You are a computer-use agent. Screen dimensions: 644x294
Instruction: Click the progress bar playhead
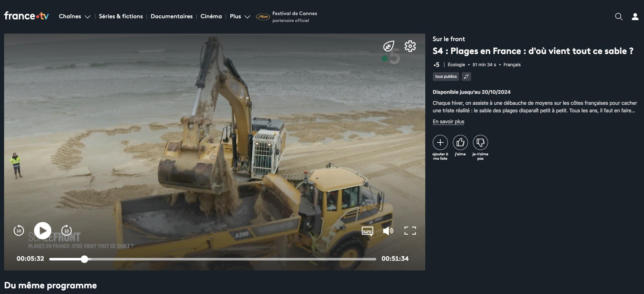point(84,259)
